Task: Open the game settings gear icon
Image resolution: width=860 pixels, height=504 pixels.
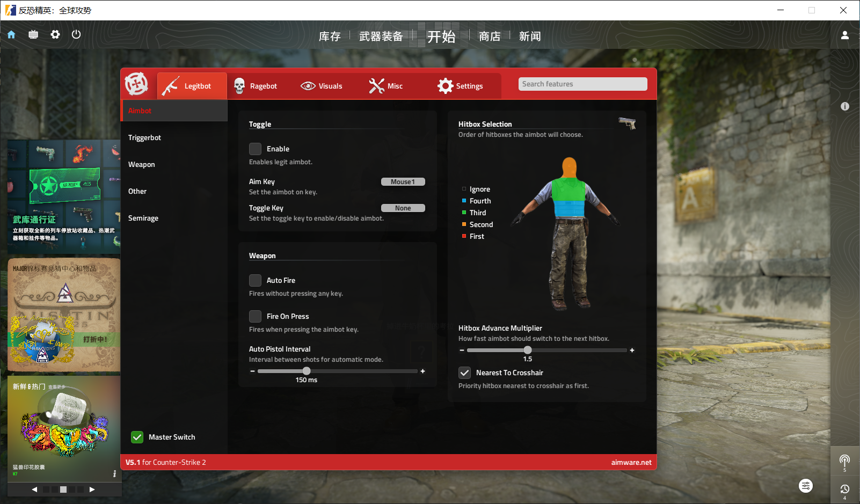Action: click(x=55, y=34)
